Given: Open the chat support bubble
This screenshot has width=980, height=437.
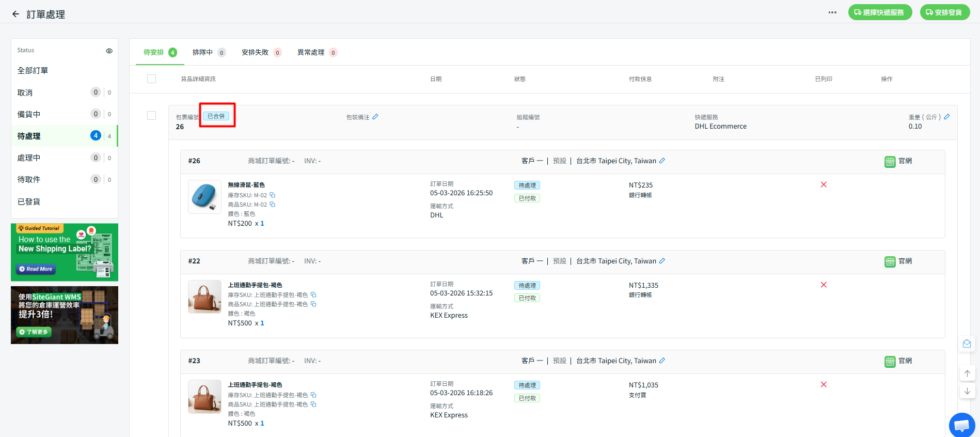Looking at the screenshot, I should [961, 425].
